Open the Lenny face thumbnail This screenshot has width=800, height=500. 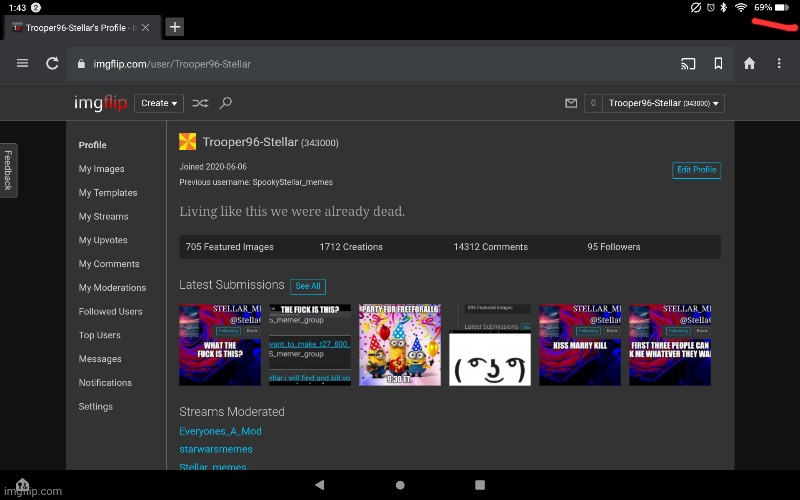point(490,345)
